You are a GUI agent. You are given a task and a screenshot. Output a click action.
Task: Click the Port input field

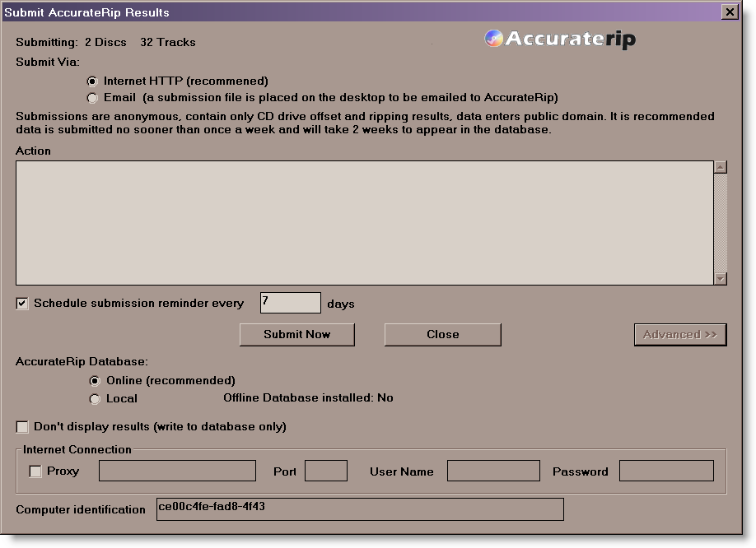pos(326,471)
